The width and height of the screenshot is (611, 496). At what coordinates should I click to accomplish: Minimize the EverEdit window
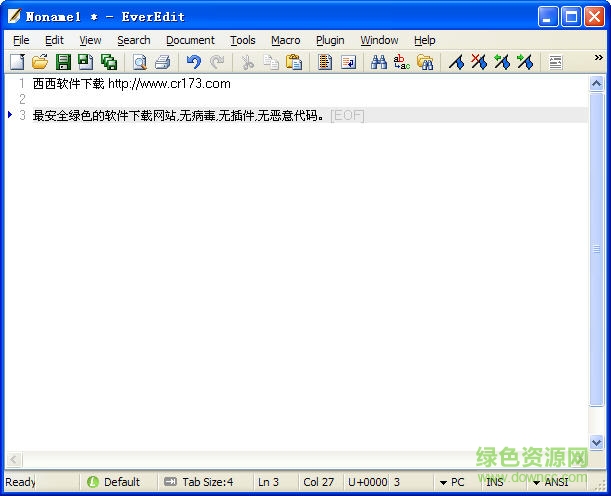pyautogui.click(x=548, y=16)
